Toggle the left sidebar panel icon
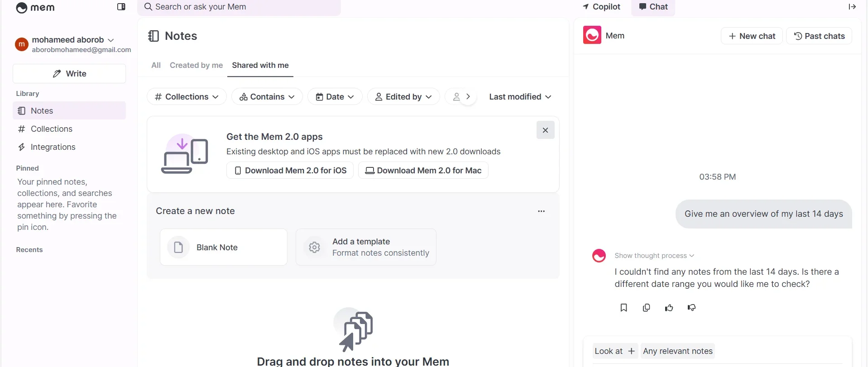Viewport: 868px width, 367px height. 121,7
